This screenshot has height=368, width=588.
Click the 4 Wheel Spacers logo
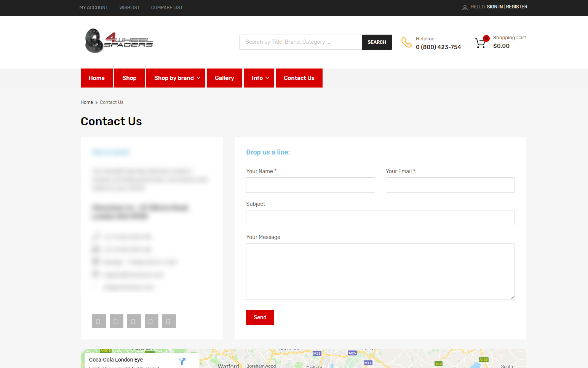coord(119,41)
